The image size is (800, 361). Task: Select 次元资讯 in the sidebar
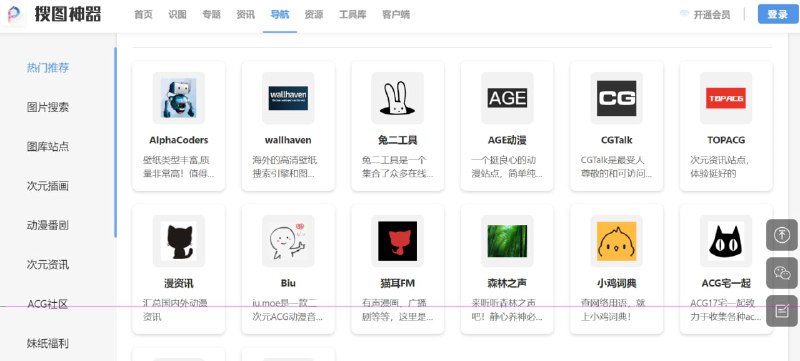pos(48,265)
